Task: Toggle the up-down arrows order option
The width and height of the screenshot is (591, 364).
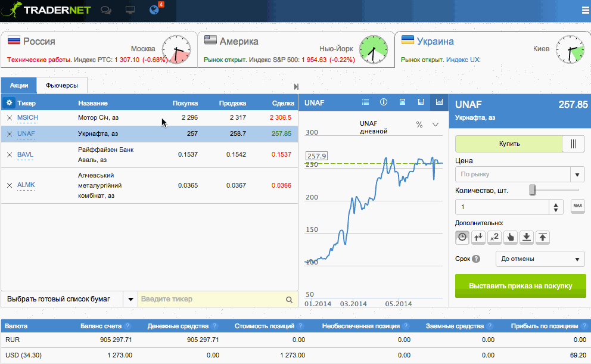Action: (478, 237)
